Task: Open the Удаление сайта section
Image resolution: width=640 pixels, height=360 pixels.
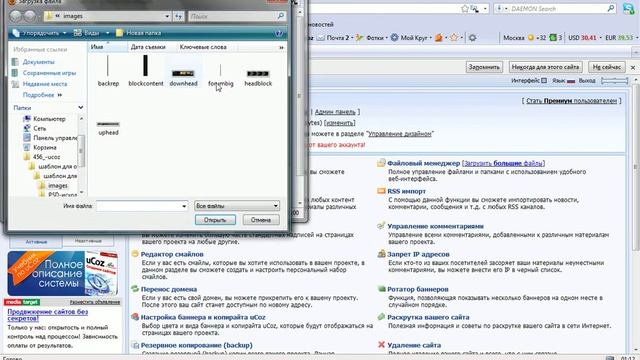Action: click(x=414, y=345)
